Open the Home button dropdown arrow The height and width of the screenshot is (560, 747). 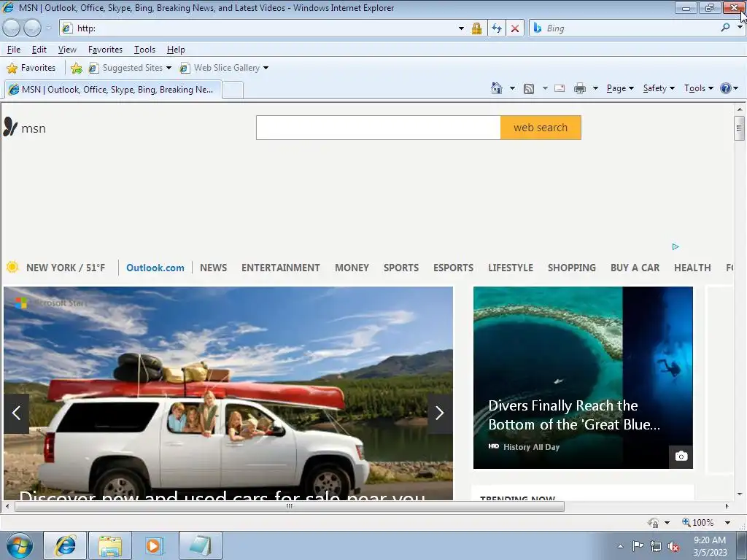point(512,88)
